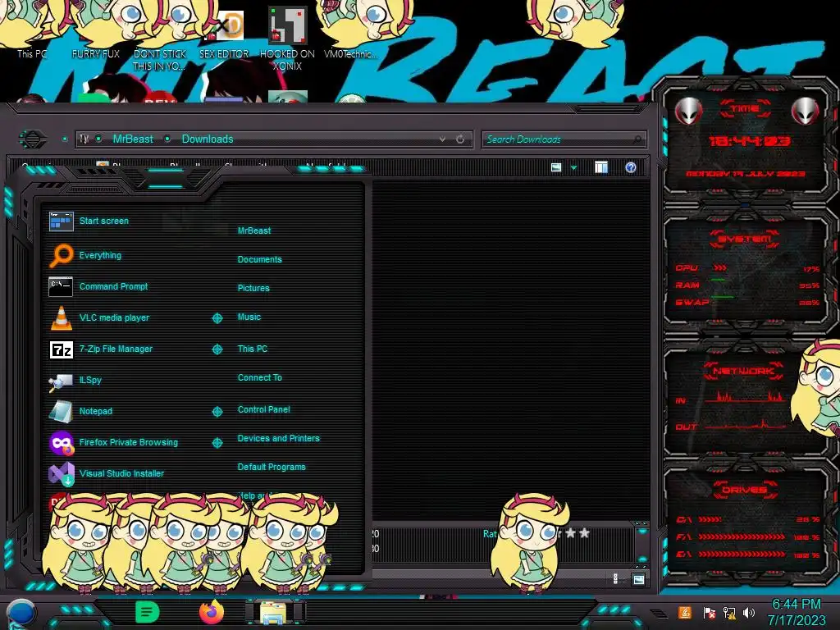Screen dimensions: 840x630
Task: Focus the Search Downloads field
Action: coord(564,139)
